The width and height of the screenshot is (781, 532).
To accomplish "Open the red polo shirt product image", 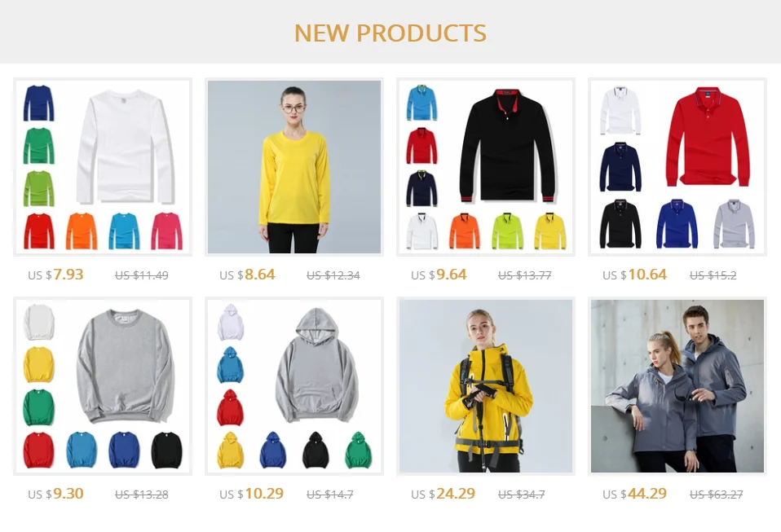I will tap(677, 167).
